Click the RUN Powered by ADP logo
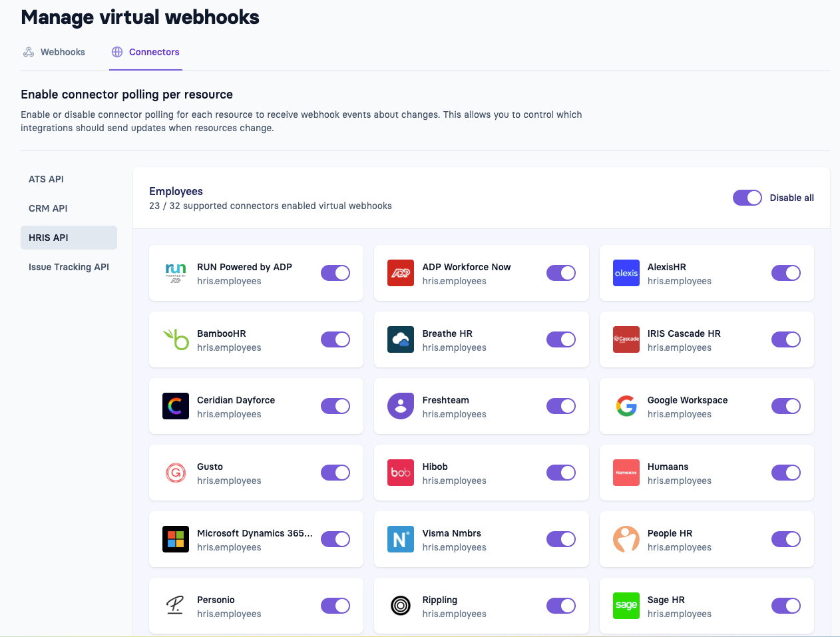840x637 pixels. pos(176,273)
